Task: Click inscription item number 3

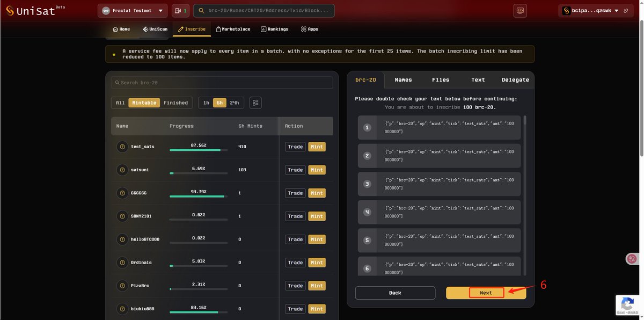Action: click(x=439, y=184)
